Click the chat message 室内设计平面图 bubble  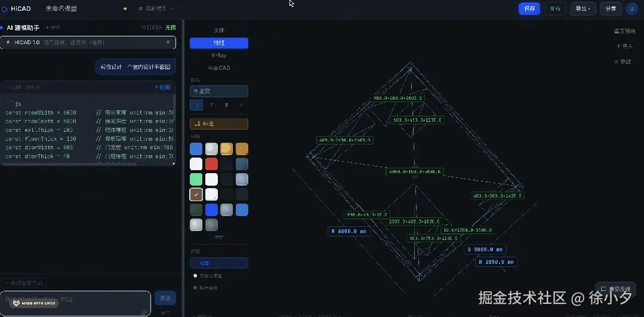tap(135, 67)
